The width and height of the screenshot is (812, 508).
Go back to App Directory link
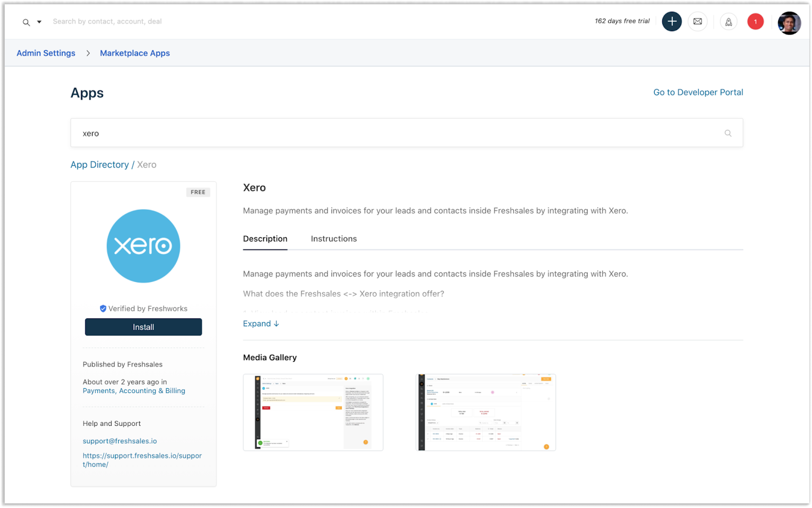pyautogui.click(x=100, y=165)
